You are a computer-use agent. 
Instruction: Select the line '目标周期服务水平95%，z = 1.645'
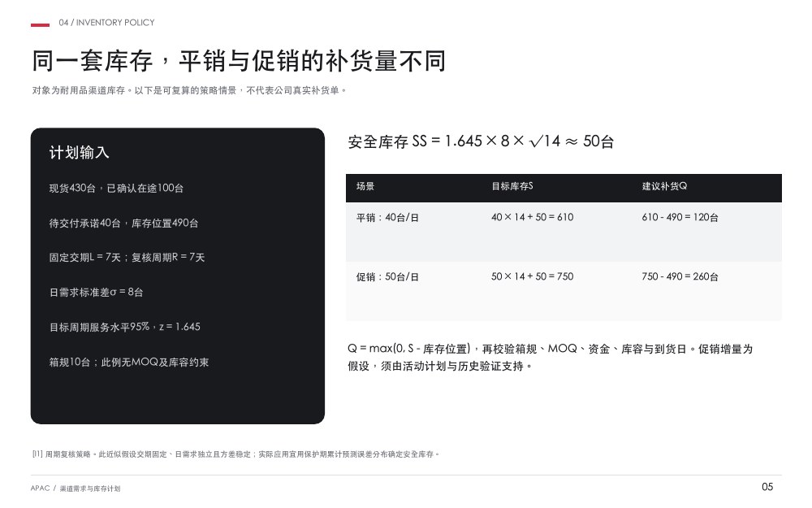tap(125, 327)
